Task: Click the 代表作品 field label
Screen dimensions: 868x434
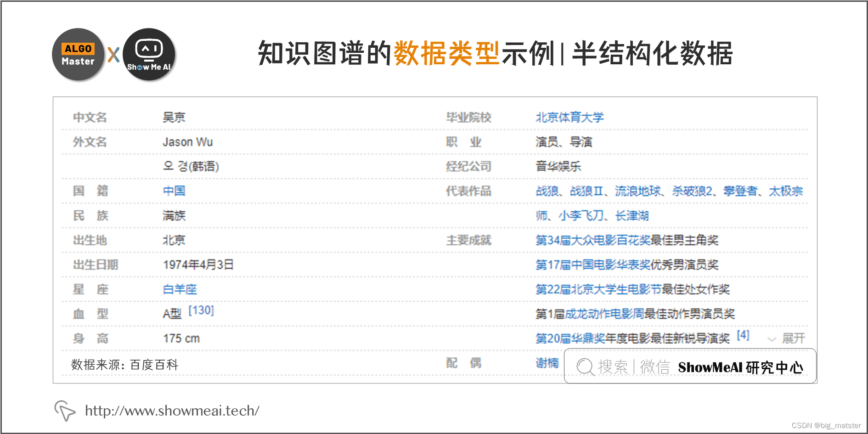Action: tap(469, 191)
